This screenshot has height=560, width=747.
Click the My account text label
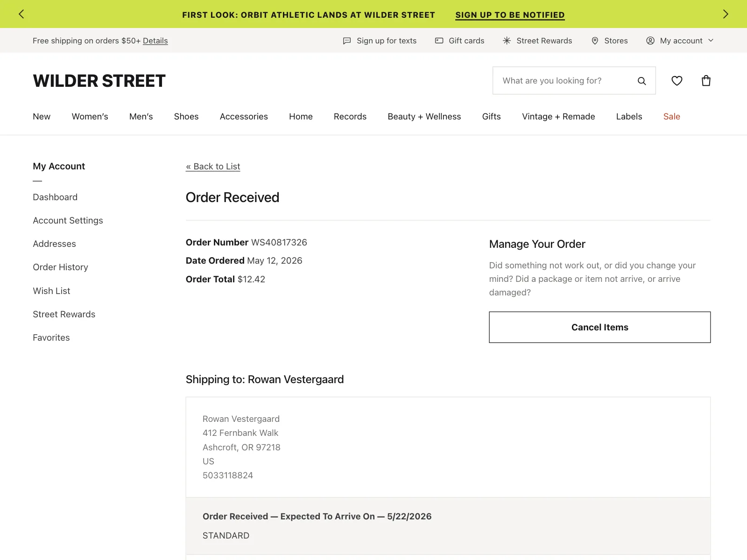point(681,41)
